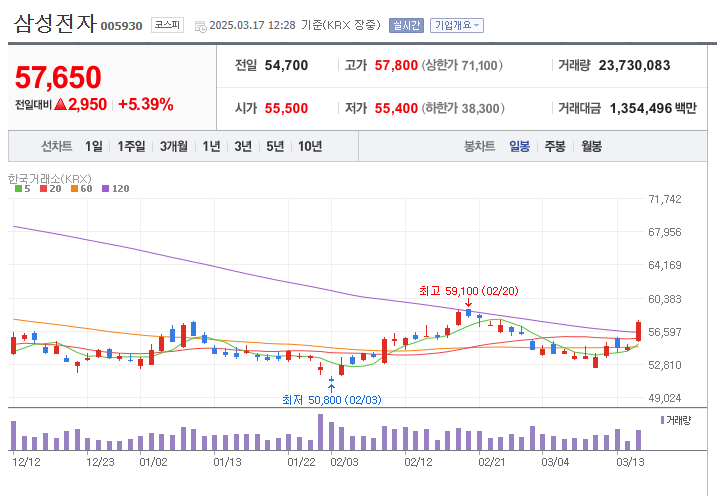Image resolution: width=717 pixels, height=496 pixels.
Task: Switch to the 월봉 monthly candle chart
Action: (591, 146)
